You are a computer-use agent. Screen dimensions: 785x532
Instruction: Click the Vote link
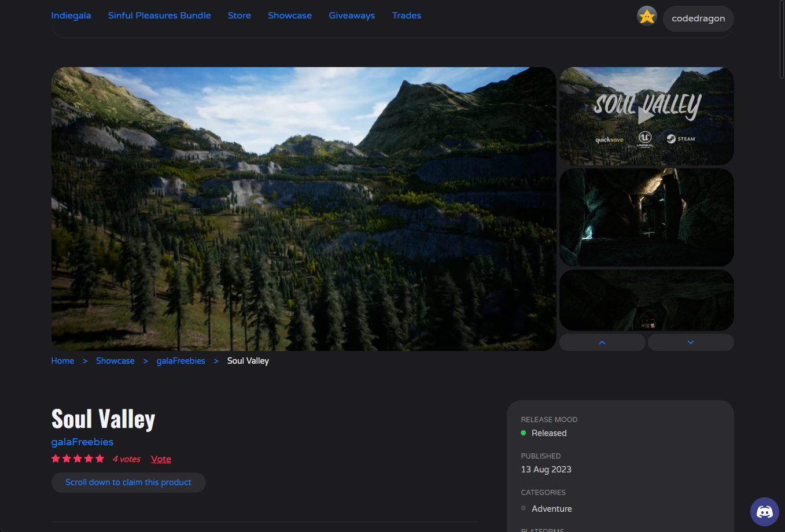[161, 459]
